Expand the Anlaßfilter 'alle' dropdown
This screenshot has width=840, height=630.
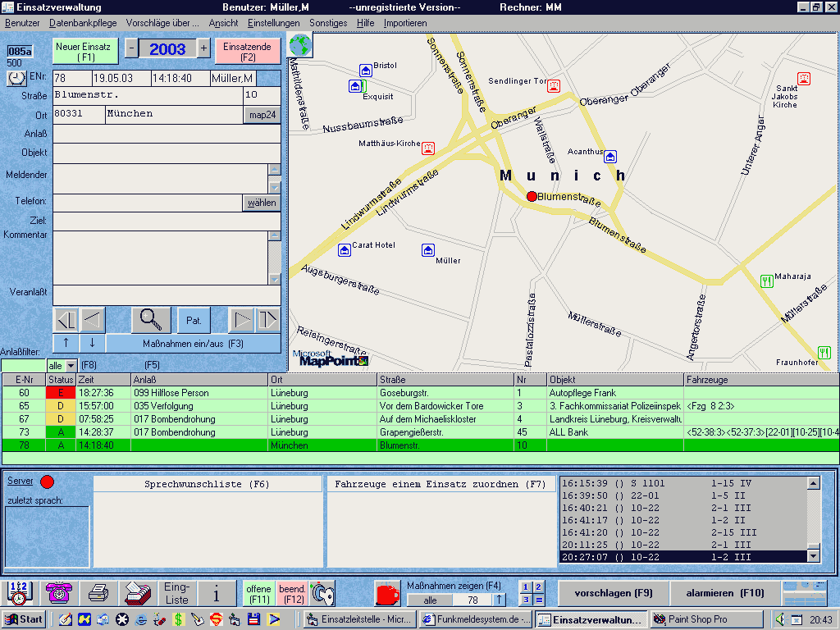coord(71,365)
